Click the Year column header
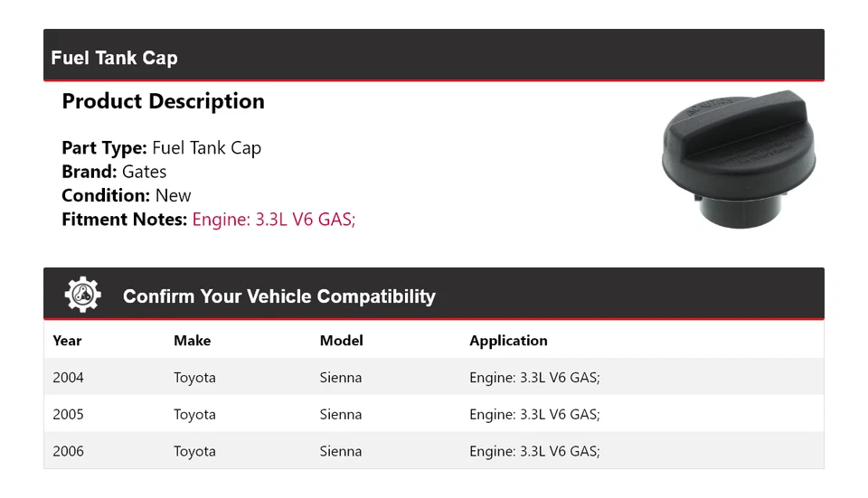This screenshot has width=868, height=498. [67, 341]
